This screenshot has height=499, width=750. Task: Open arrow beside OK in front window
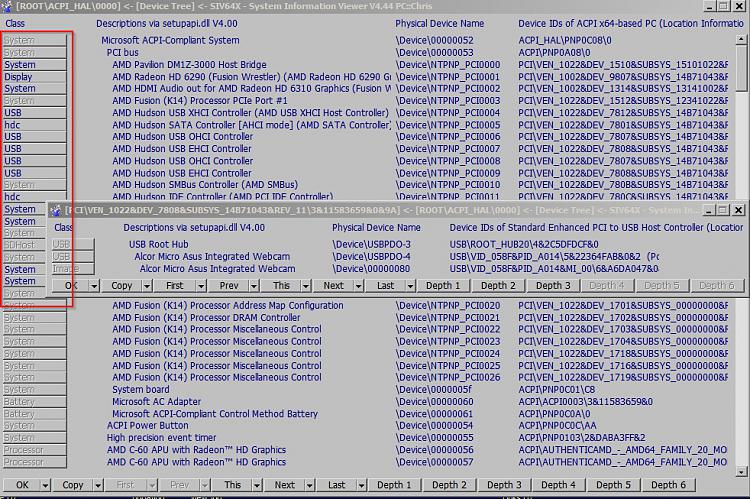(x=95, y=286)
